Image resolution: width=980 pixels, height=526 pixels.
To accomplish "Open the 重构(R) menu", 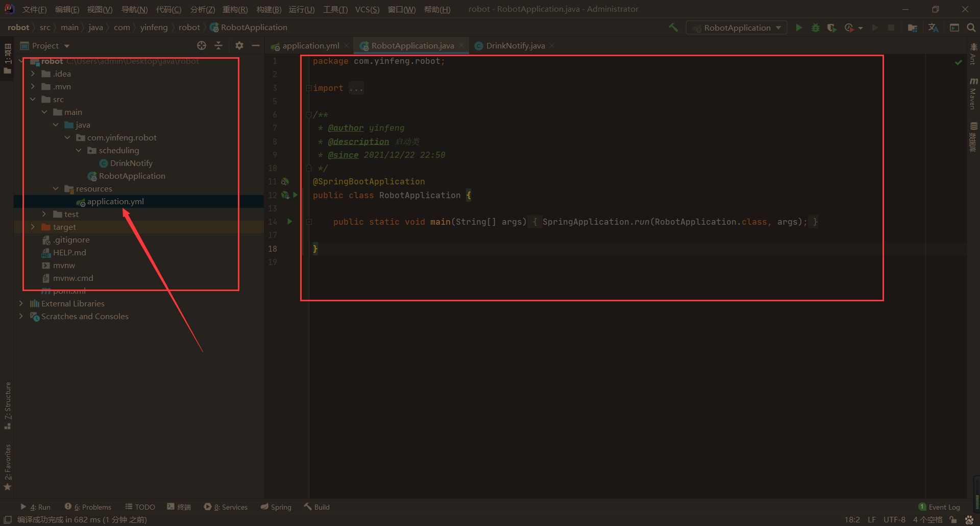I will [x=235, y=9].
